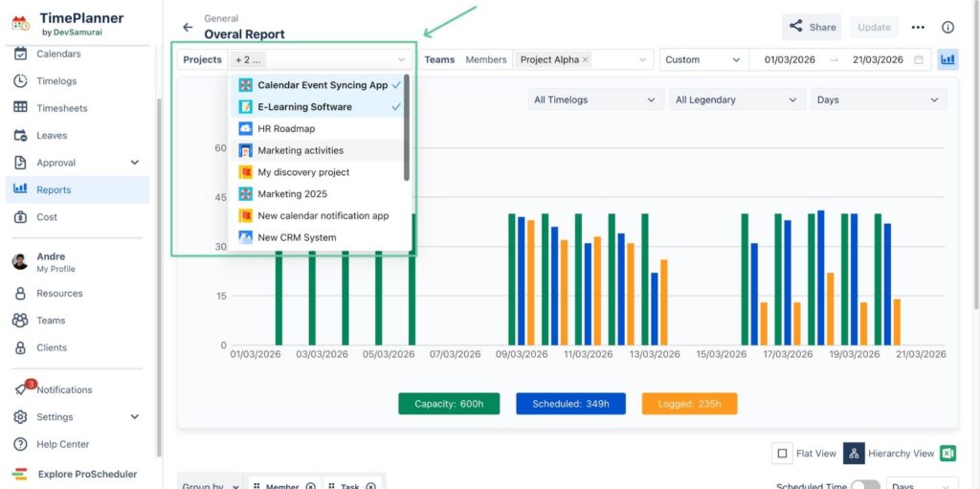Open the Custom date range dropdown
Screen dimensions: 980x489
(x=702, y=60)
